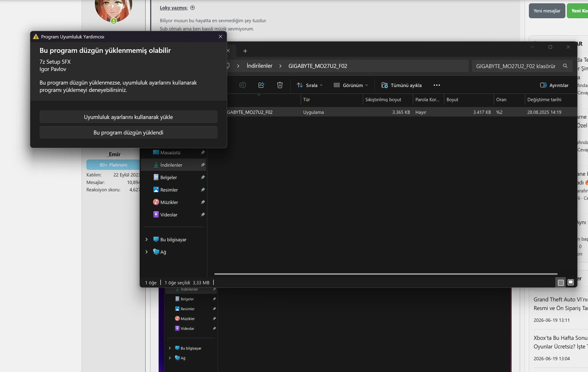Click the share icon in Explorer toolbar
The width and height of the screenshot is (588, 372).
point(261,85)
